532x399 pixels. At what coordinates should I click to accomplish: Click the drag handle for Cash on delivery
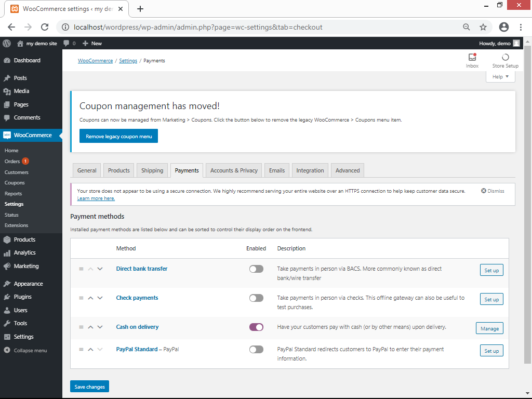coord(81,327)
